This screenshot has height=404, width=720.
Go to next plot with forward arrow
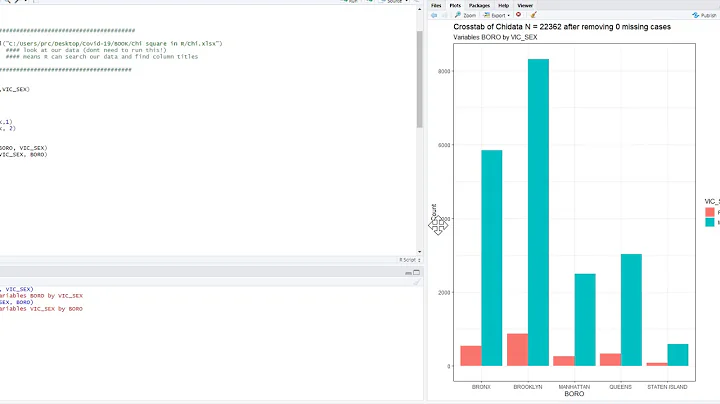pyautogui.click(x=444, y=15)
